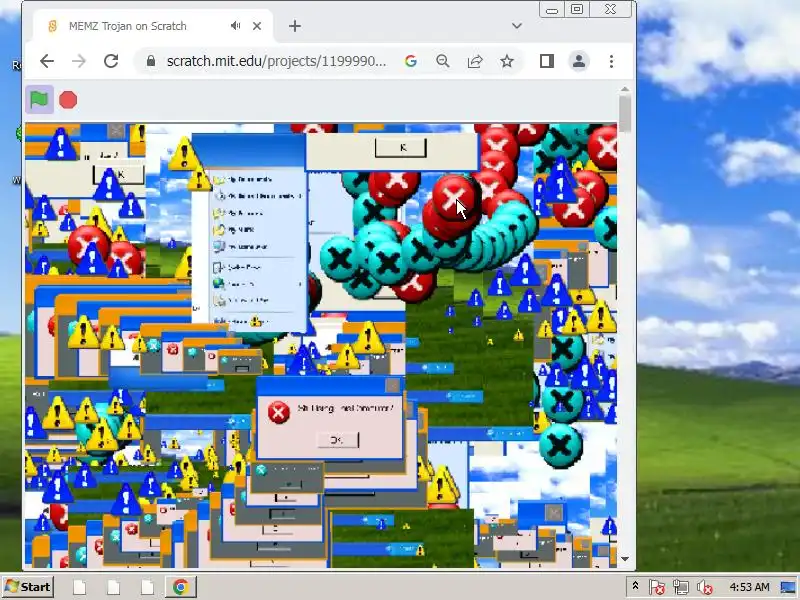Bookmark this page with the star icon
This screenshot has width=800, height=600.
(507, 61)
